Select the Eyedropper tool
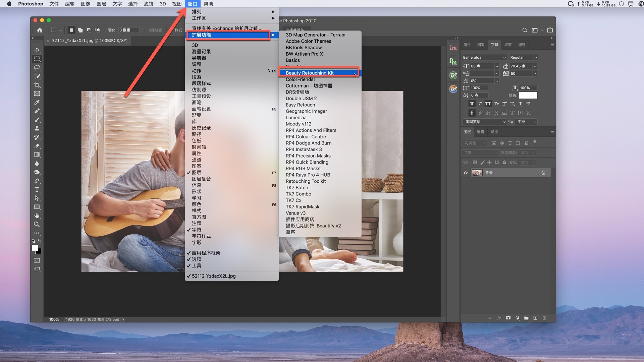Image resolution: width=644 pixels, height=362 pixels. 37,102
